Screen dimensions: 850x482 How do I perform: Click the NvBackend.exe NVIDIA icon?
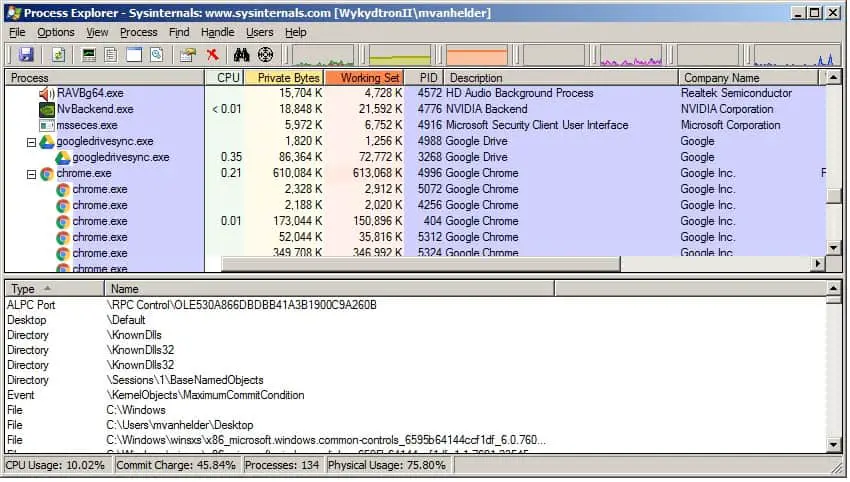coord(47,110)
